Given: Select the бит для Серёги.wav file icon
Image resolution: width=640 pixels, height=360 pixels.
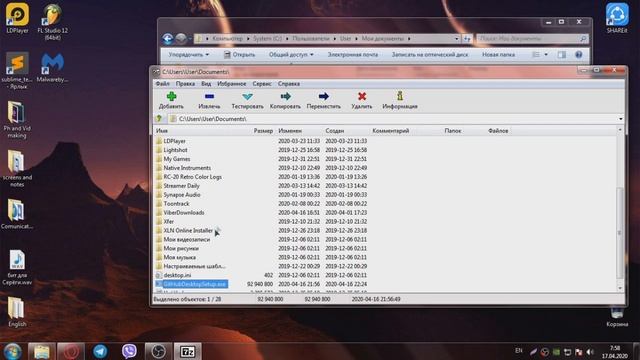Looking at the screenshot, I should pyautogui.click(x=17, y=268).
